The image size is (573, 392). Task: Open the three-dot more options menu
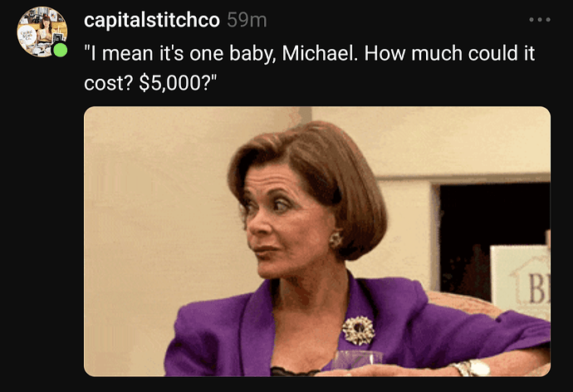pos(540,20)
